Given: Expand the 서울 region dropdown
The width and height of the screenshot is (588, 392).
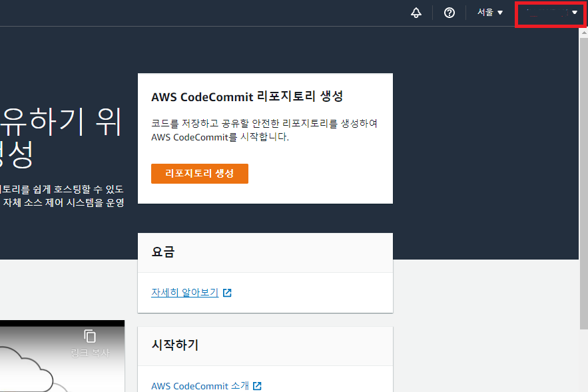Looking at the screenshot, I should coord(489,13).
